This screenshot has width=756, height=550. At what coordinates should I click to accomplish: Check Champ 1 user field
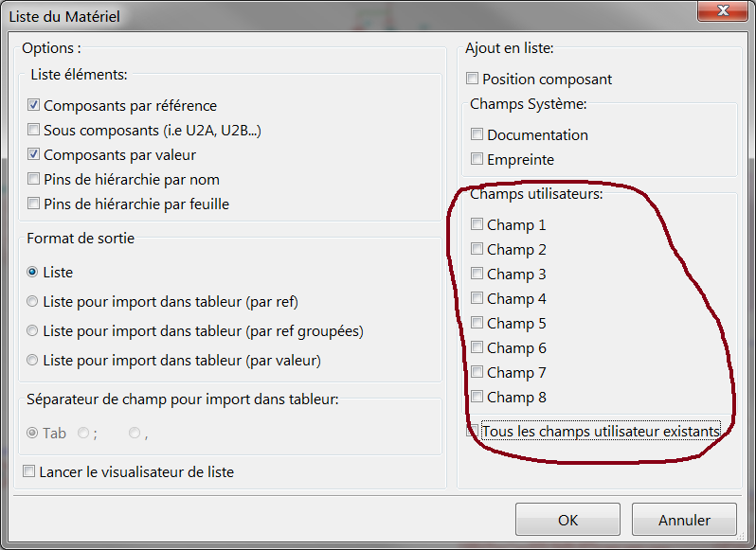(477, 224)
